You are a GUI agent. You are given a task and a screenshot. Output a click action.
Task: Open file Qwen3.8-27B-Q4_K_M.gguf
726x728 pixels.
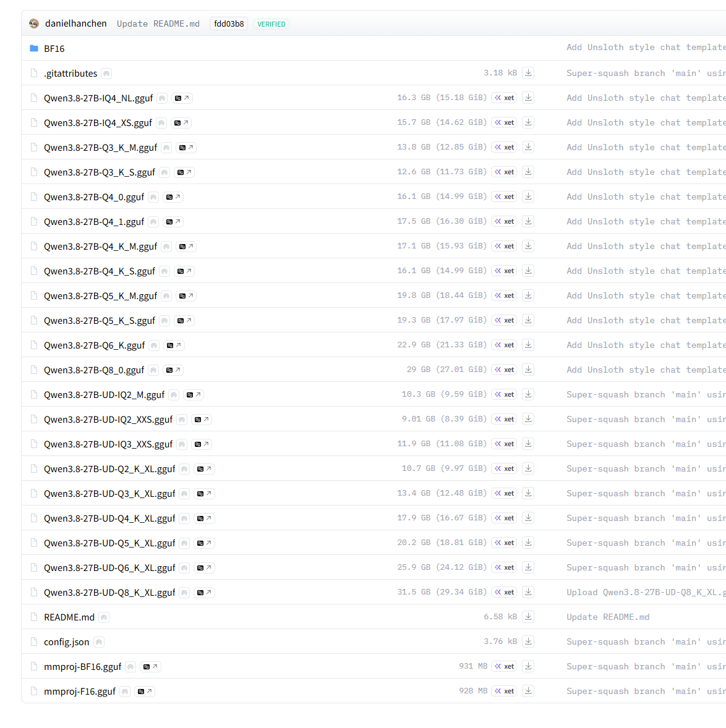point(100,247)
